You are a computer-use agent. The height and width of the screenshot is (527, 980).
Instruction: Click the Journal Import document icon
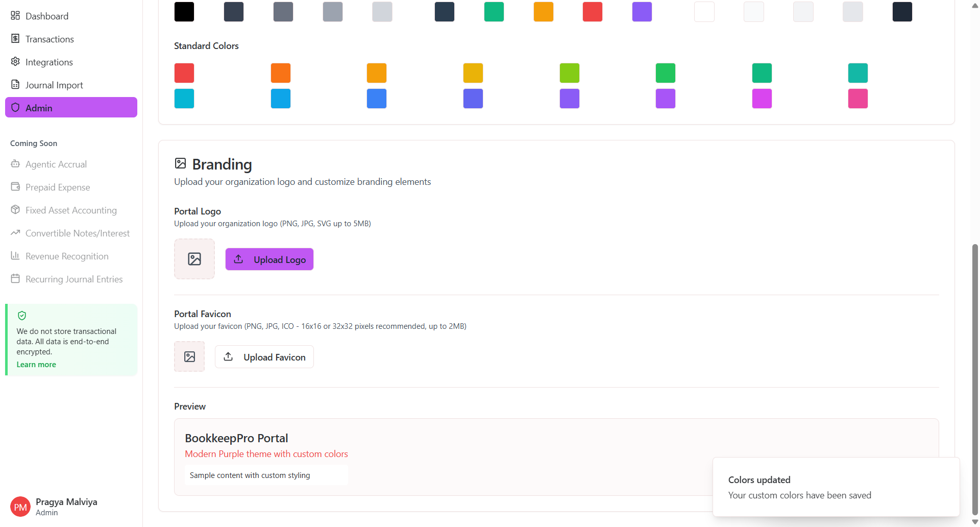coord(15,85)
